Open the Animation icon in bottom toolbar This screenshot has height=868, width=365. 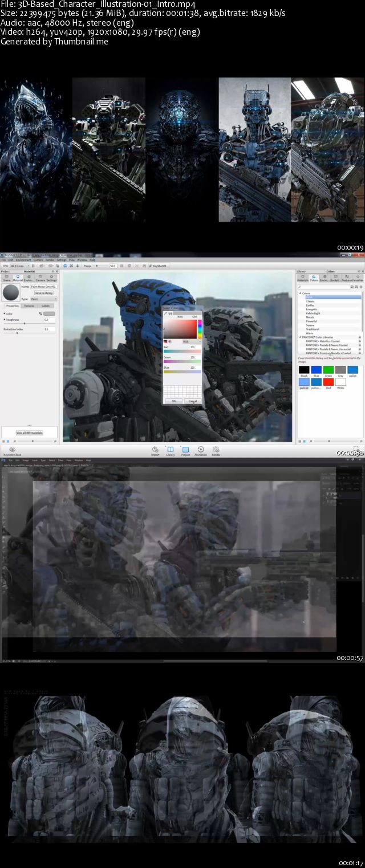point(201,451)
